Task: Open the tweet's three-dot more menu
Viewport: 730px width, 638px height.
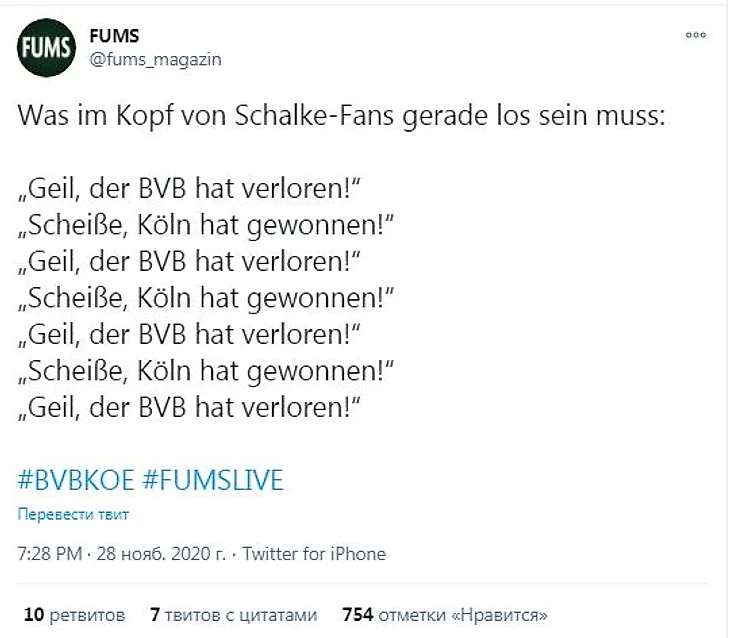Action: pos(695,35)
